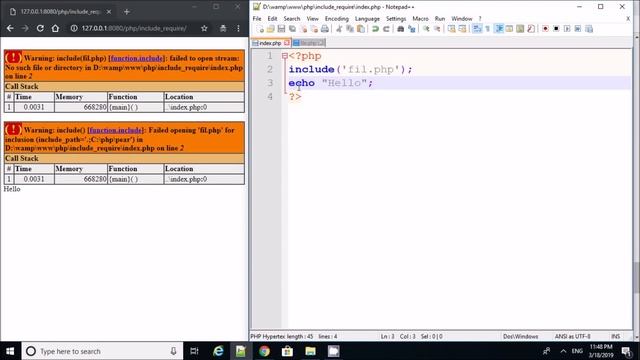Click the Windows Start button
This screenshot has height=360, width=640.
coord(10,351)
